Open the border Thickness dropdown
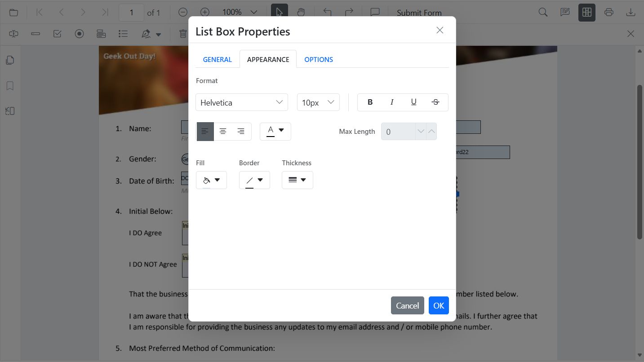 [x=297, y=180]
